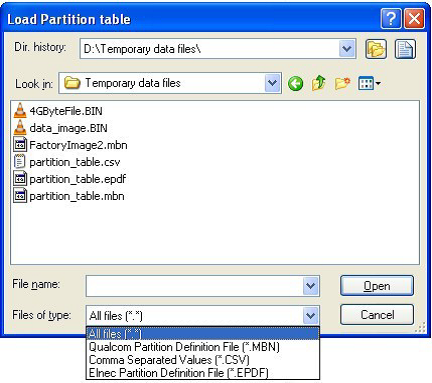432x383 pixels.
Task: Click the dialog resize grip
Action: pos(420,327)
